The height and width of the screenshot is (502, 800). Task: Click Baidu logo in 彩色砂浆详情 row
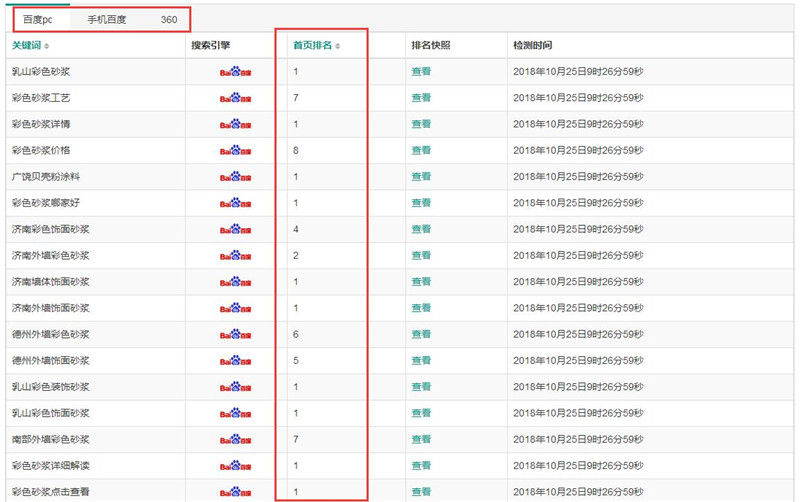click(x=236, y=124)
